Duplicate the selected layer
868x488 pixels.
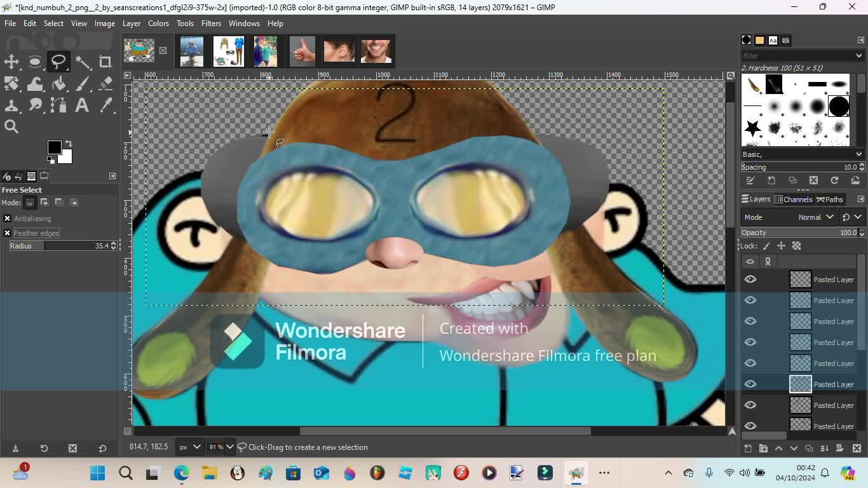pos(810,449)
